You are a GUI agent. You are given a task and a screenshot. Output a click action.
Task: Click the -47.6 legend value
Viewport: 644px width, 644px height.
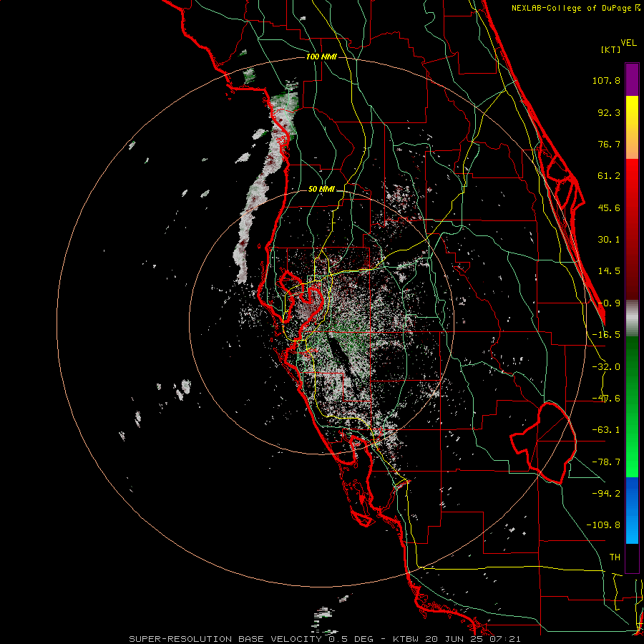(606, 399)
